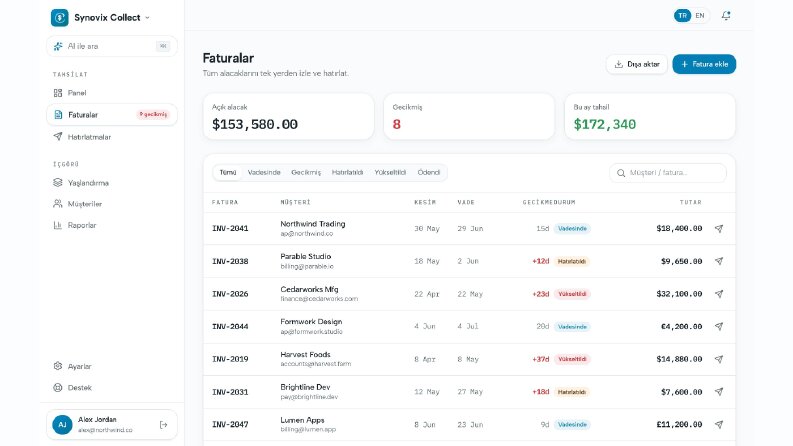
Task: Open Ayarlar settings link
Action: (x=112, y=366)
